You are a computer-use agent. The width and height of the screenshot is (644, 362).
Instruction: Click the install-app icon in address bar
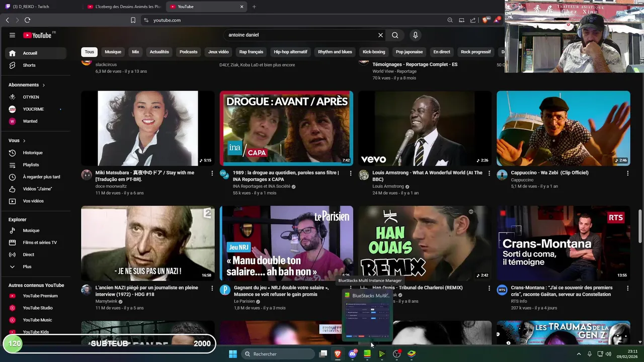coord(461,20)
